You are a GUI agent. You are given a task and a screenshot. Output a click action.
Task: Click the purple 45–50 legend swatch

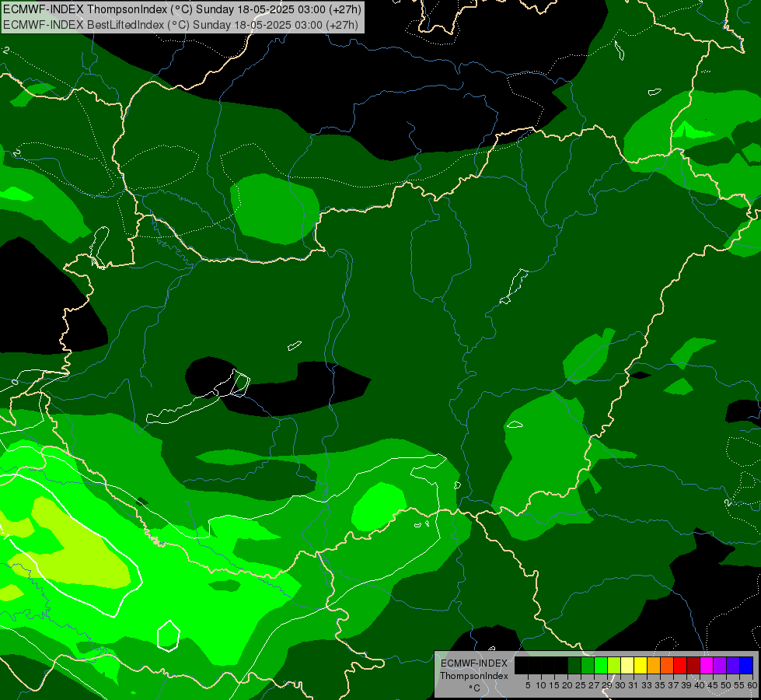click(x=720, y=665)
